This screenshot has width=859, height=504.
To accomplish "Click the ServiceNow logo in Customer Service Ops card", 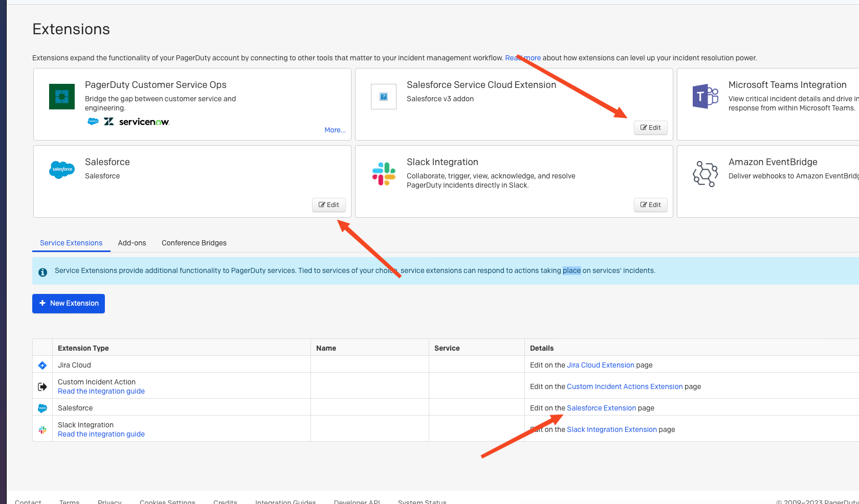I will [x=144, y=122].
